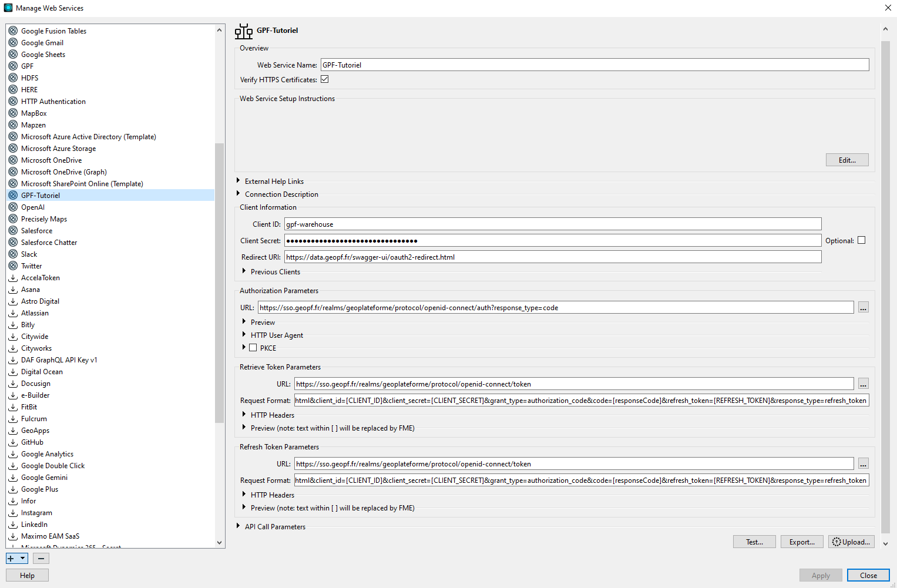Uncheck Verify HTTPS Certificates
The height and width of the screenshot is (588, 897).
324,79
